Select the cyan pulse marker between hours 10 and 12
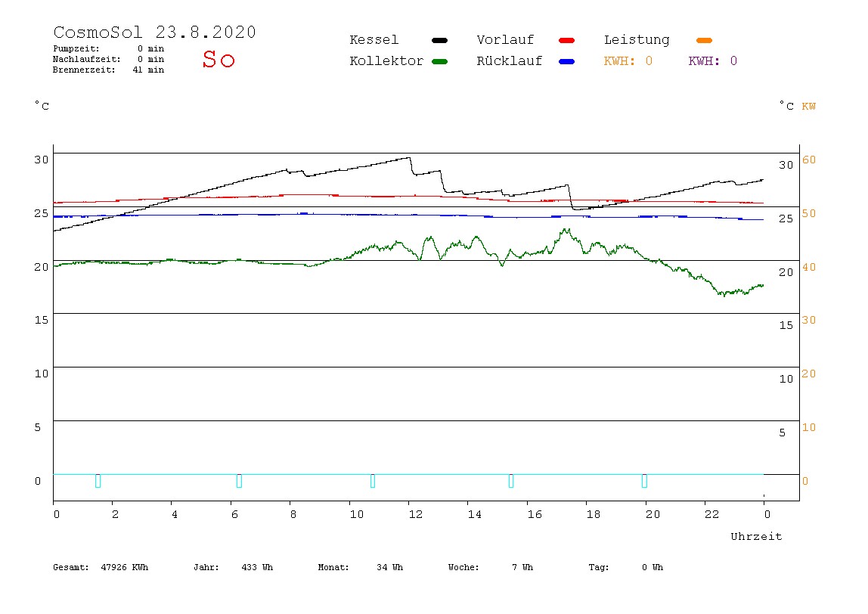 (x=373, y=481)
